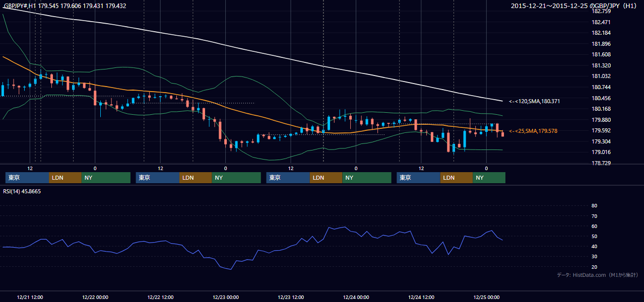Select the 東京 session block for 12/24

click(419, 178)
